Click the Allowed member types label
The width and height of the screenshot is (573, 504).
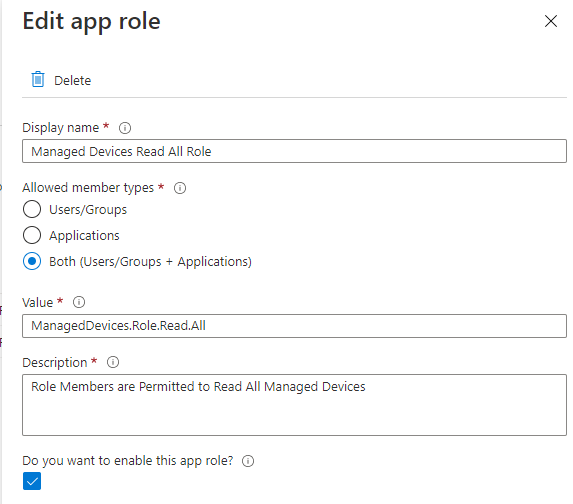click(88, 188)
